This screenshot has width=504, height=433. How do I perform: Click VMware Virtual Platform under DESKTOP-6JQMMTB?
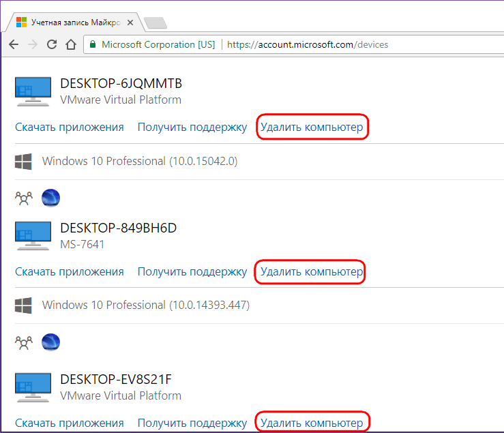[x=121, y=100]
